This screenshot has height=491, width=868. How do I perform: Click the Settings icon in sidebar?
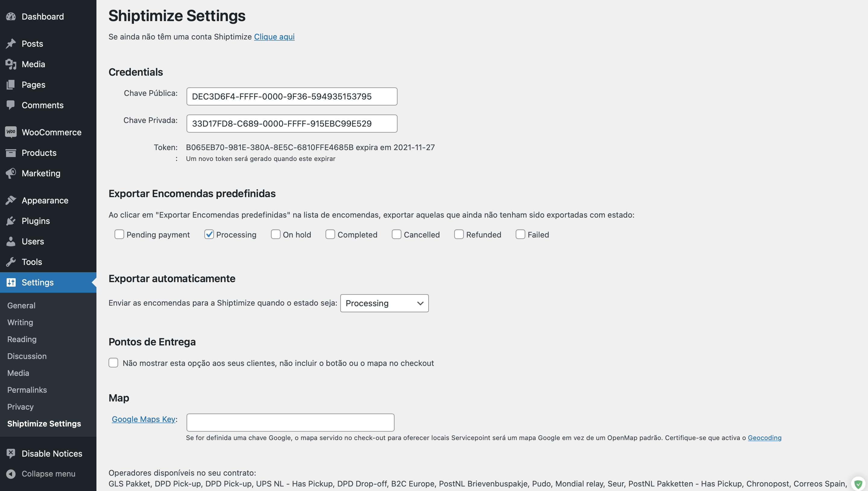11,281
